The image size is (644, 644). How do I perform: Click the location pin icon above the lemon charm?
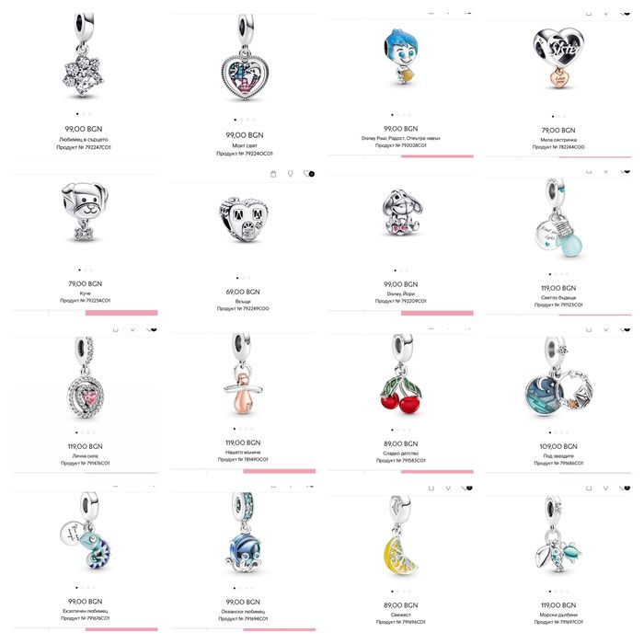(x=448, y=488)
